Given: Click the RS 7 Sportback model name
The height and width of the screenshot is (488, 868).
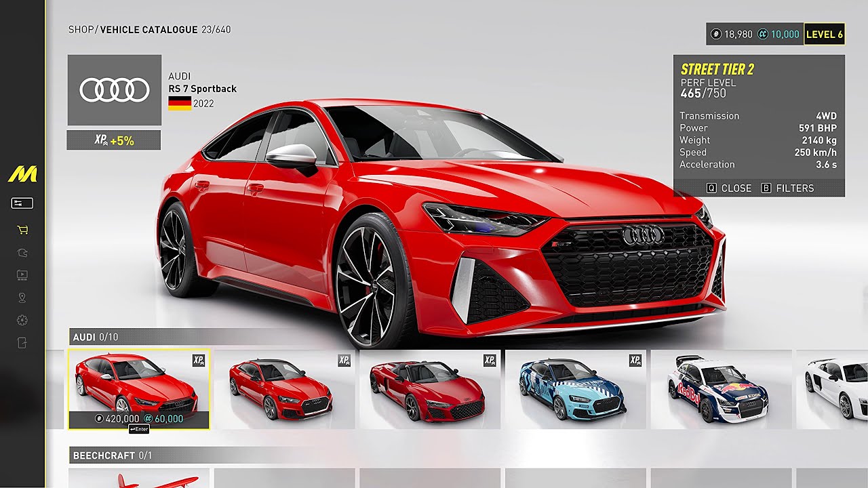Looking at the screenshot, I should [x=203, y=89].
